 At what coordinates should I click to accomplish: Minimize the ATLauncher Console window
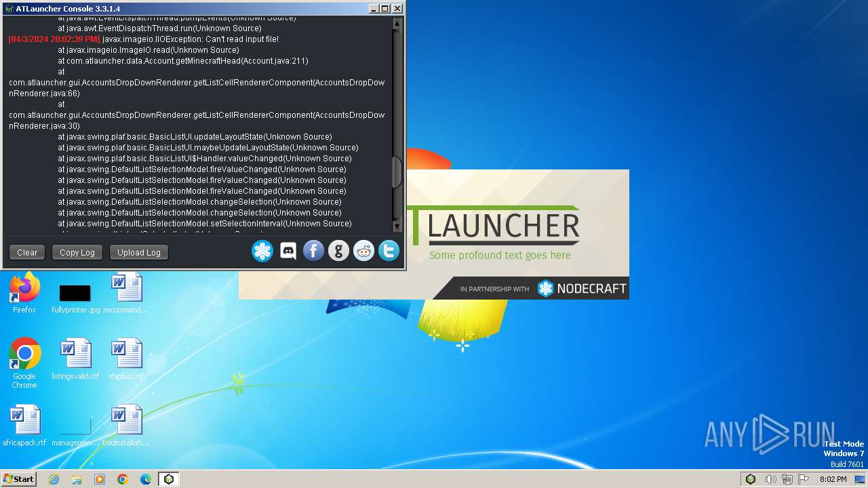374,9
